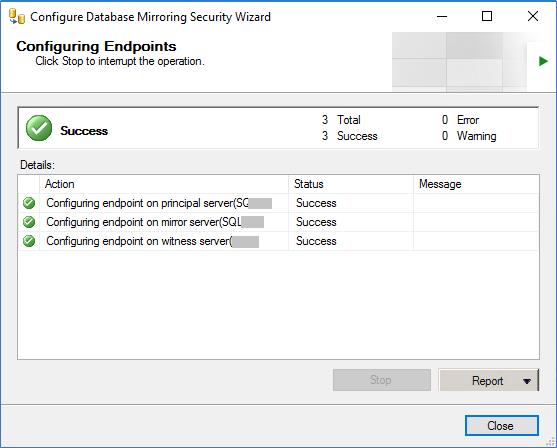Viewport: 557px width, 448px height.
Task: Select the principal server endpoint row
Action: point(278,203)
